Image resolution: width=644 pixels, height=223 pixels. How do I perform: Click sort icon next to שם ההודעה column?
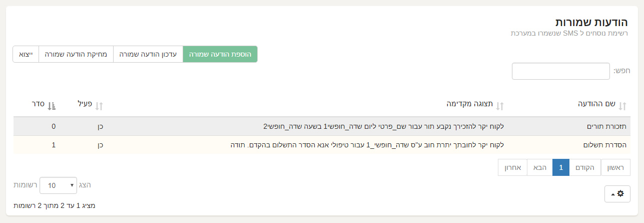622,106
